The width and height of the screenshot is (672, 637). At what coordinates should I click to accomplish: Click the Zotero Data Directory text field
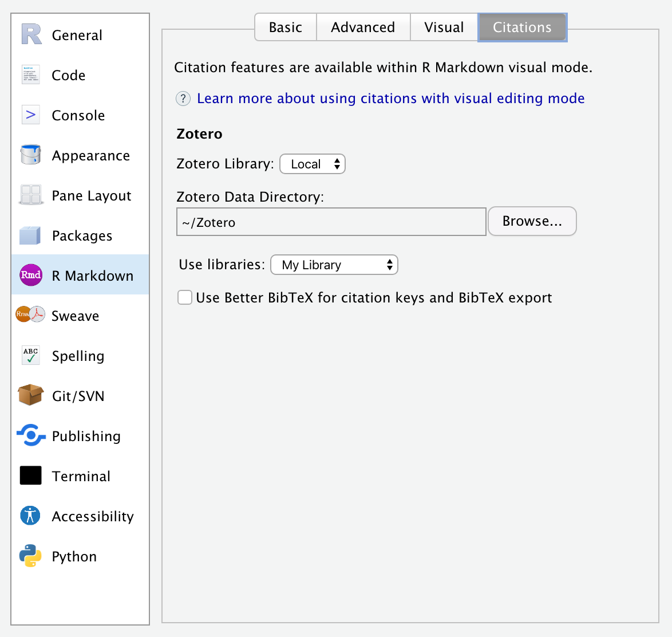point(331,222)
